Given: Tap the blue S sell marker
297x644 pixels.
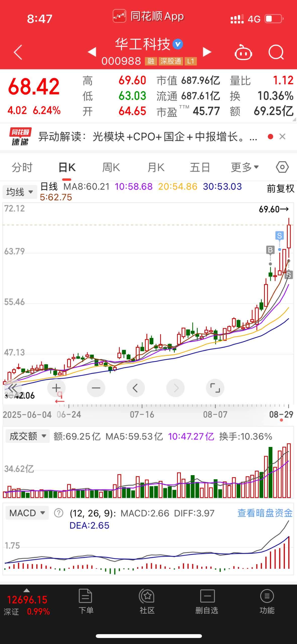Looking at the screenshot, I should click(x=279, y=236).
